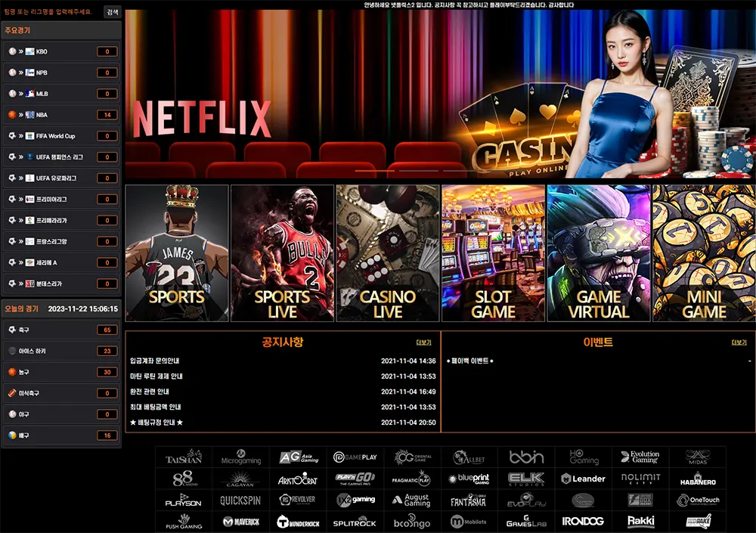Select the NPB league flag icon
Image resolution: width=756 pixels, height=533 pixels.
(30, 73)
